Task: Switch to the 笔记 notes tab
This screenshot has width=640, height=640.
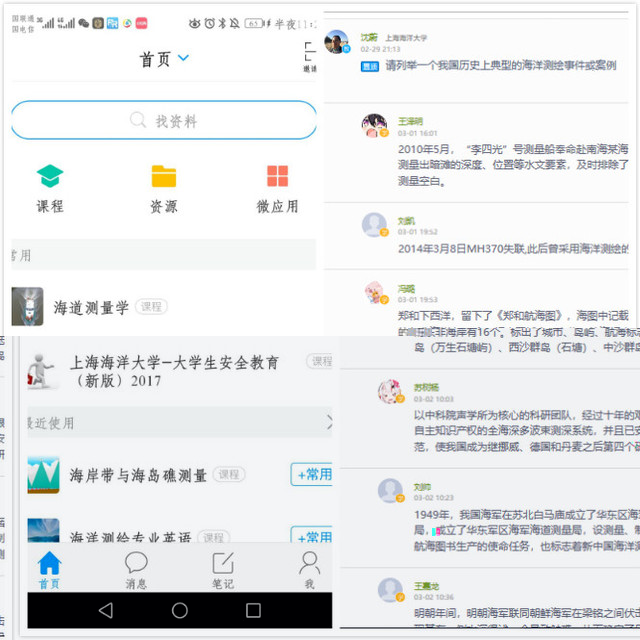Action: 223,570
